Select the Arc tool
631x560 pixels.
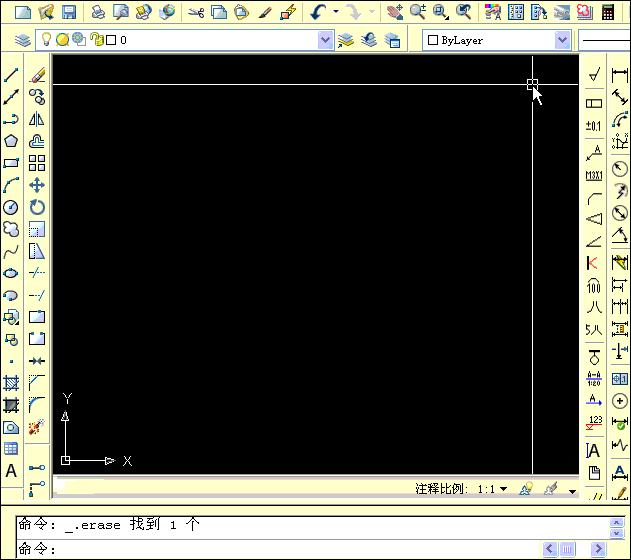click(x=11, y=185)
